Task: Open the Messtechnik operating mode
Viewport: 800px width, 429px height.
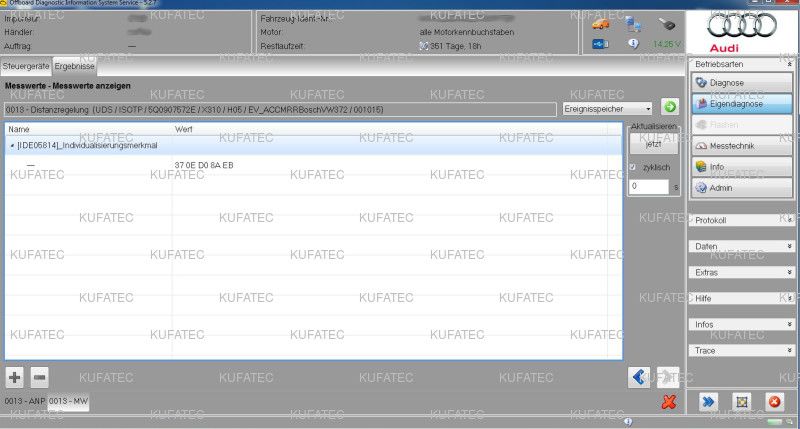Action: (x=741, y=146)
